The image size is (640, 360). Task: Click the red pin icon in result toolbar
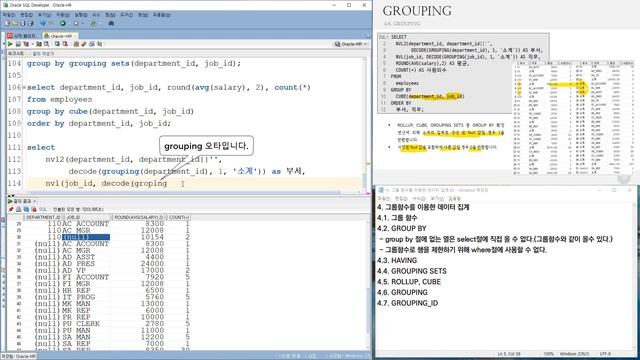[11, 209]
